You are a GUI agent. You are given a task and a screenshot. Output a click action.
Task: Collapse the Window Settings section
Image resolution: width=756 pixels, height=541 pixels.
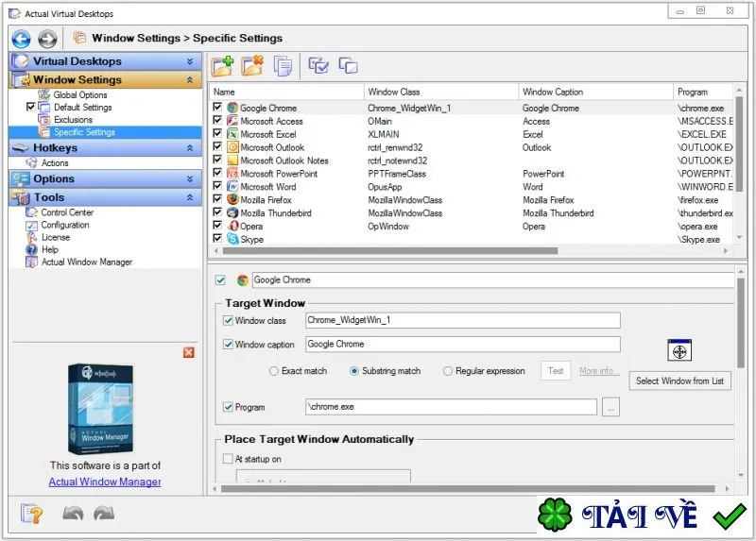tap(190, 79)
